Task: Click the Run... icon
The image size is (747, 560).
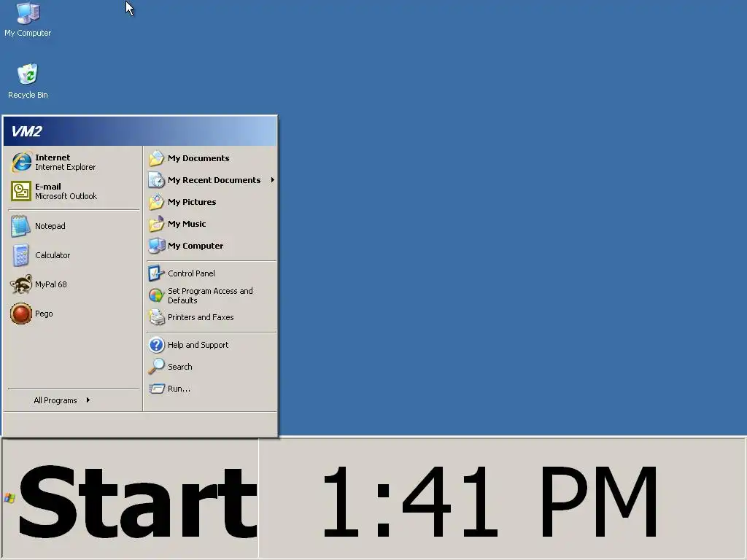Action: 156,389
